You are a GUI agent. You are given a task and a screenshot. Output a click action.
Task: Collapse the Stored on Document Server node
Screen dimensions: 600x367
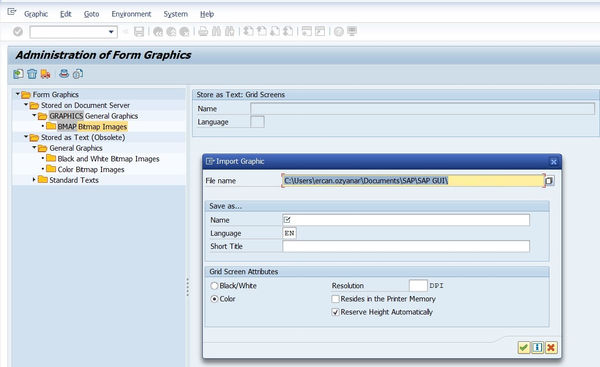click(x=26, y=104)
